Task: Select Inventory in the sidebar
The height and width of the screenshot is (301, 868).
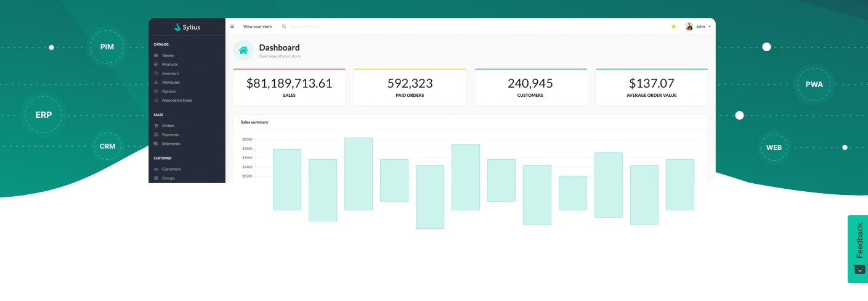Action: pos(170,73)
